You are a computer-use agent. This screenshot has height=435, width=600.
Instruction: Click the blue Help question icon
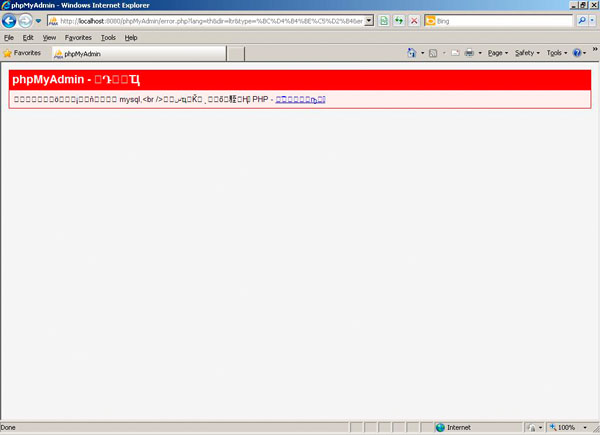[577, 53]
